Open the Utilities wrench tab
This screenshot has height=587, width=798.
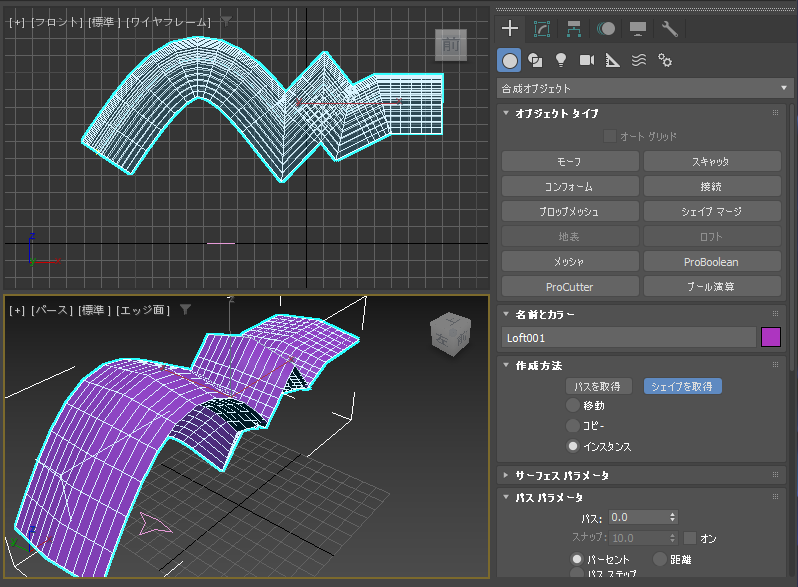669,29
